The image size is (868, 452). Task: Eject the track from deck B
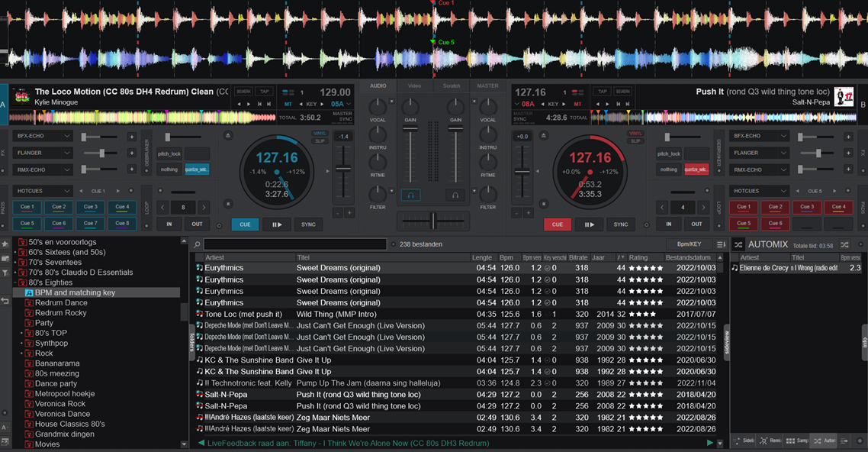(x=544, y=136)
